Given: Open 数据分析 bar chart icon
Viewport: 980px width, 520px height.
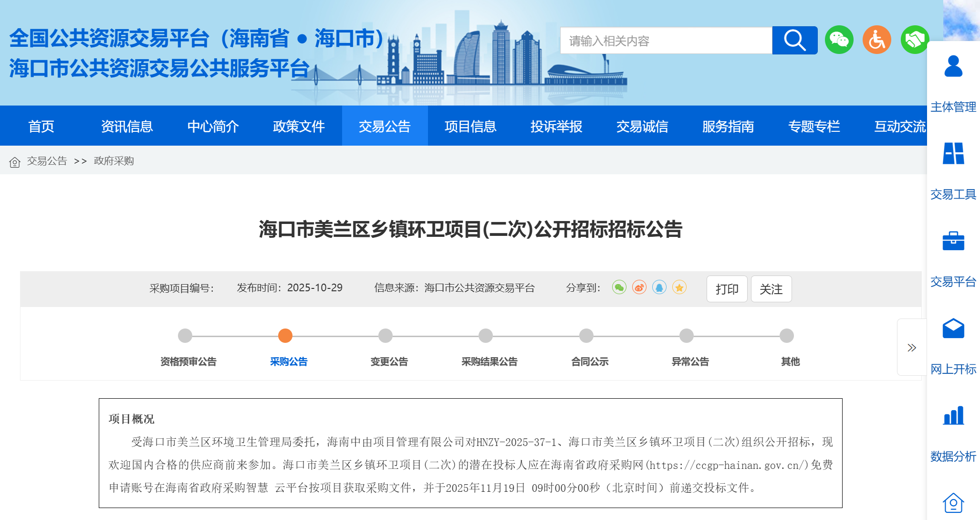Looking at the screenshot, I should pyautogui.click(x=953, y=416).
